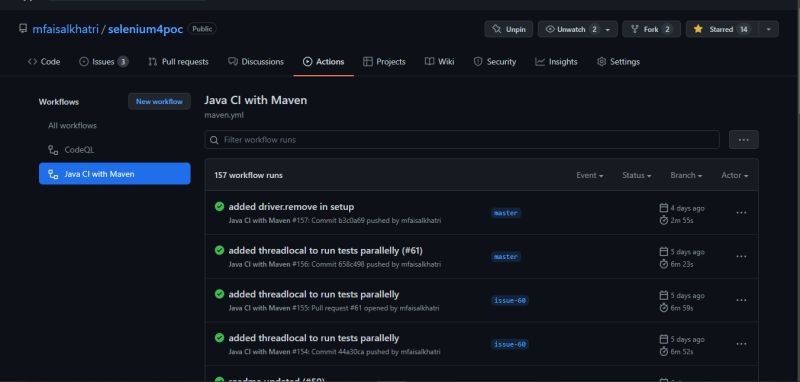Click the Issues count badge 3
The image size is (800, 382).
click(x=123, y=62)
